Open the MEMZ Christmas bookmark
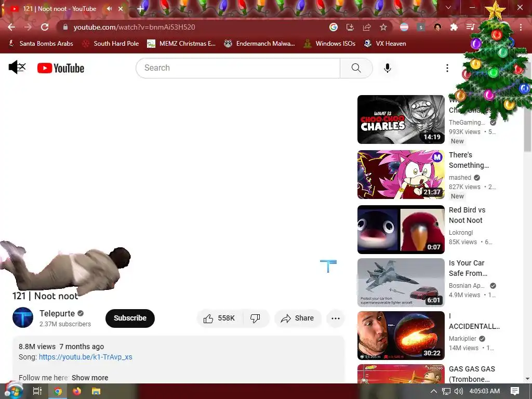 181,44
